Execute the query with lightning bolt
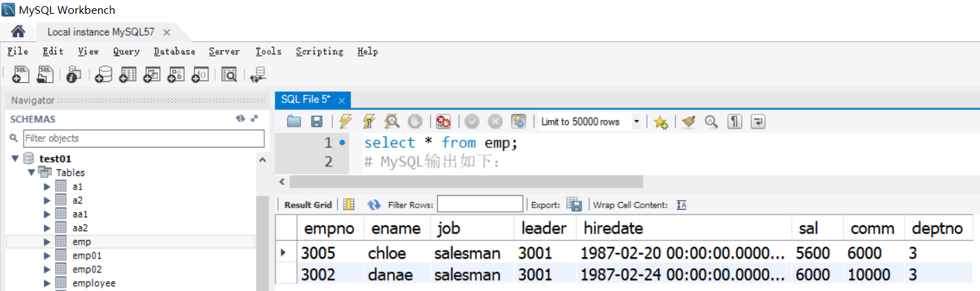This screenshot has width=980, height=291. (346, 122)
